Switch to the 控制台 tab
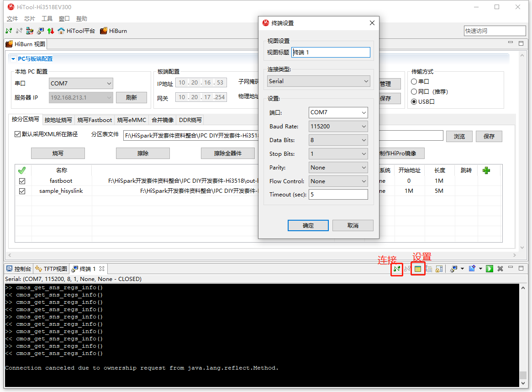The image size is (532, 392). (19, 269)
